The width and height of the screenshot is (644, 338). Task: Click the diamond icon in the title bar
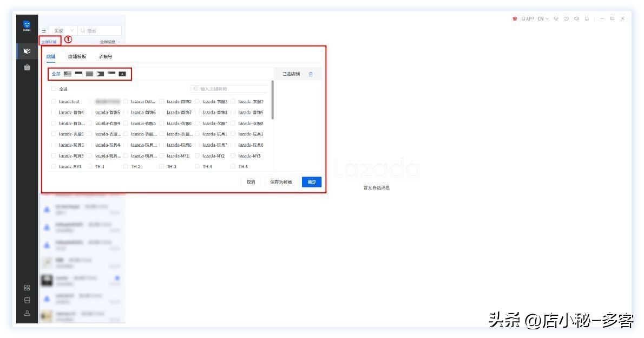pos(556,19)
